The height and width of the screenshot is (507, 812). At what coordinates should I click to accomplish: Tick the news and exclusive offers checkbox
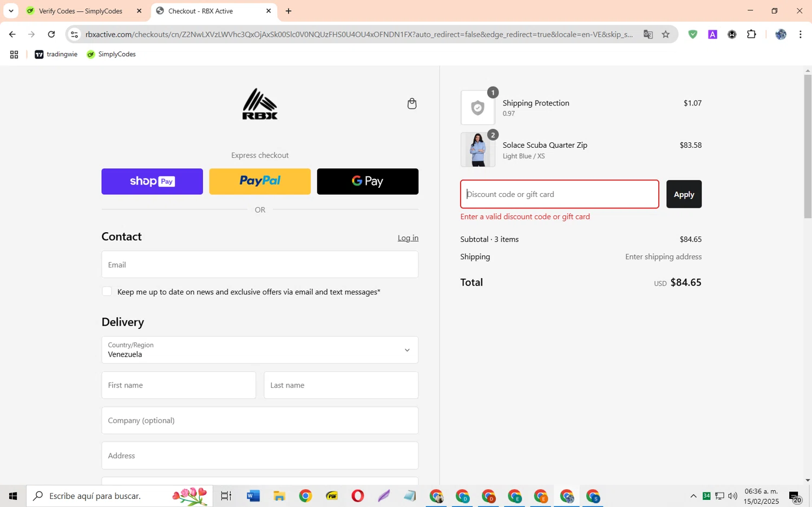pos(107,292)
